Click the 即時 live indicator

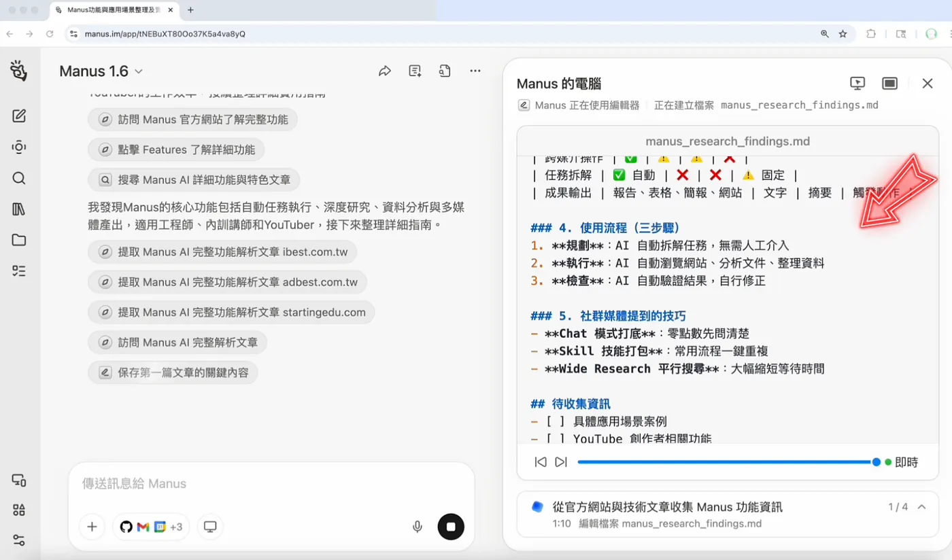coord(902,462)
